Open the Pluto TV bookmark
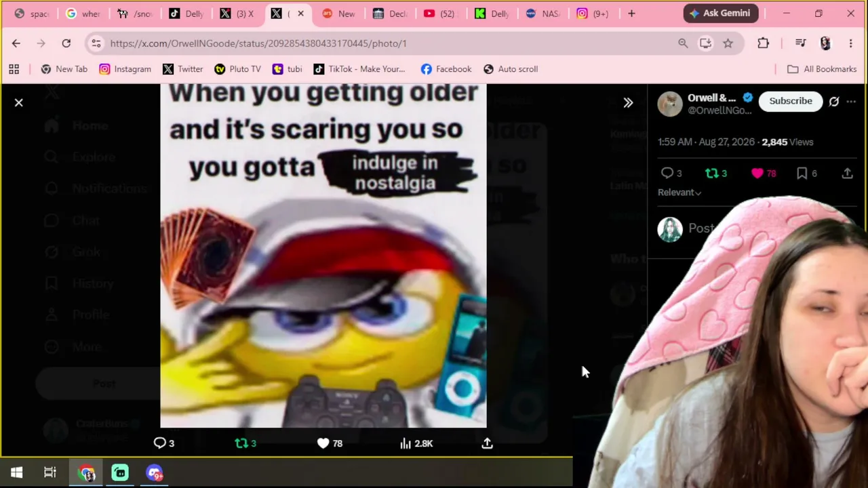 coord(237,69)
